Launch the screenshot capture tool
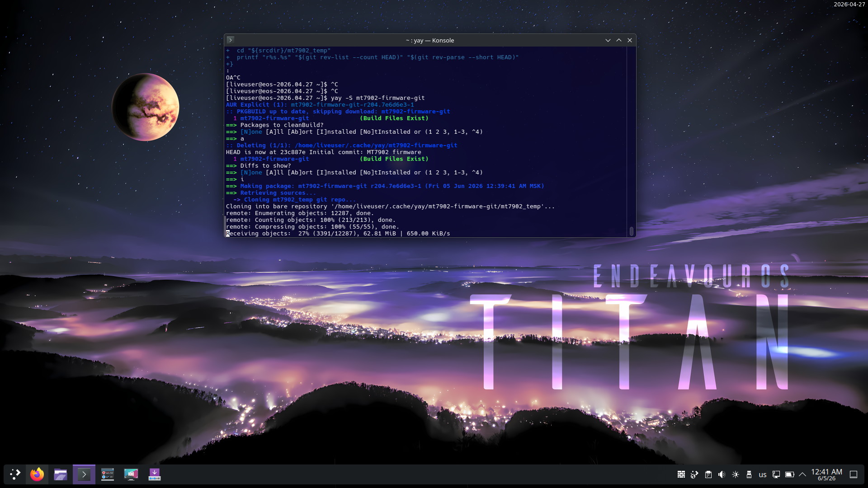The width and height of the screenshot is (868, 488). coord(131,474)
